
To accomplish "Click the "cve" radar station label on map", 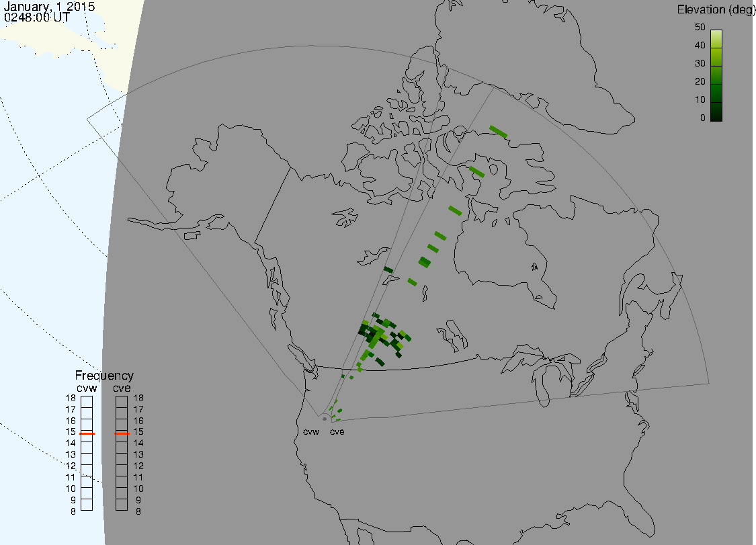I will [x=337, y=432].
